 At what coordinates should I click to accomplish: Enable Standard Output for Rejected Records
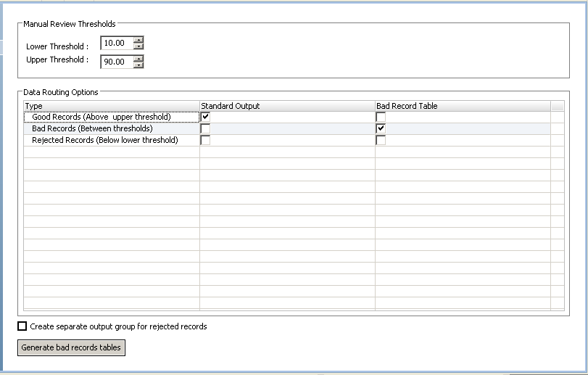pos(205,140)
